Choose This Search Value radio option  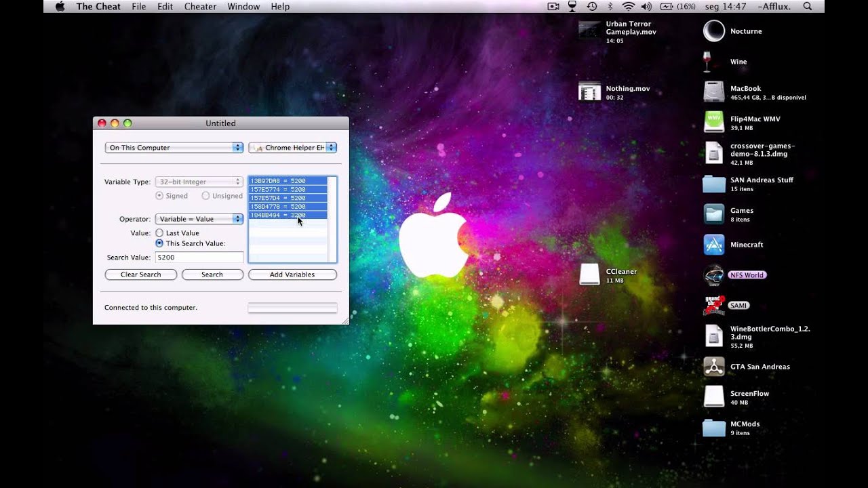(159, 243)
